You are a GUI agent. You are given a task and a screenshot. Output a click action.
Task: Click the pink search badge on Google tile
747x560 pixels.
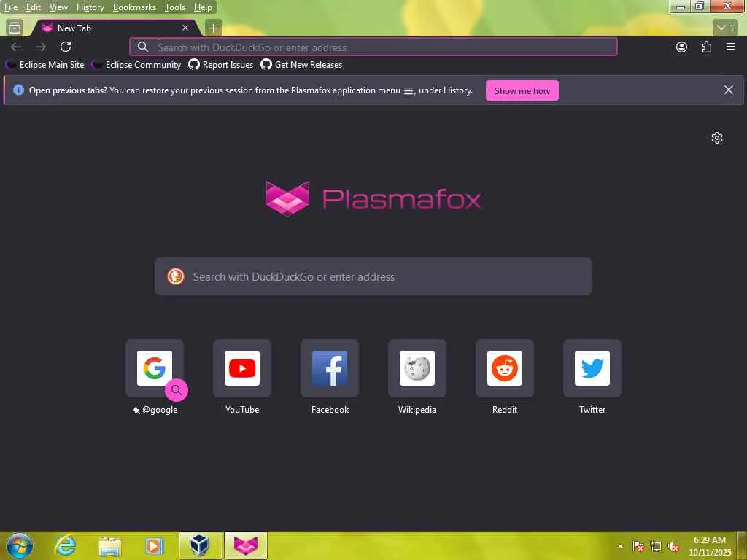[177, 390]
